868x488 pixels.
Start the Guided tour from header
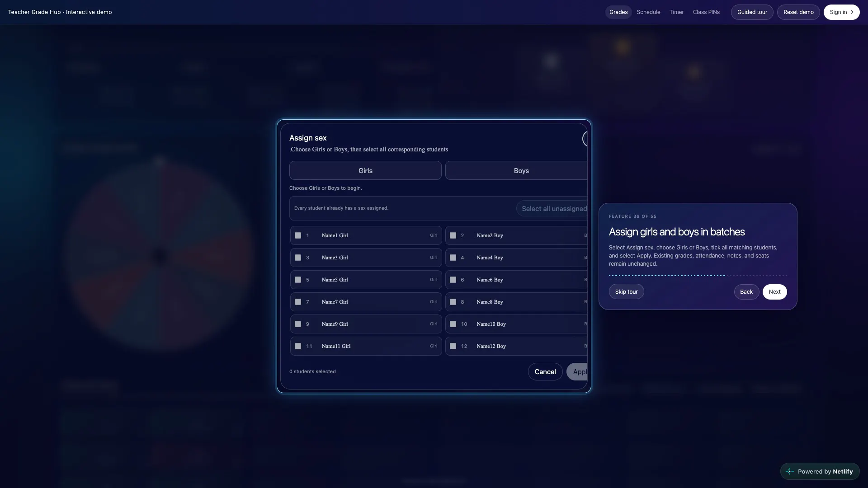coord(752,12)
